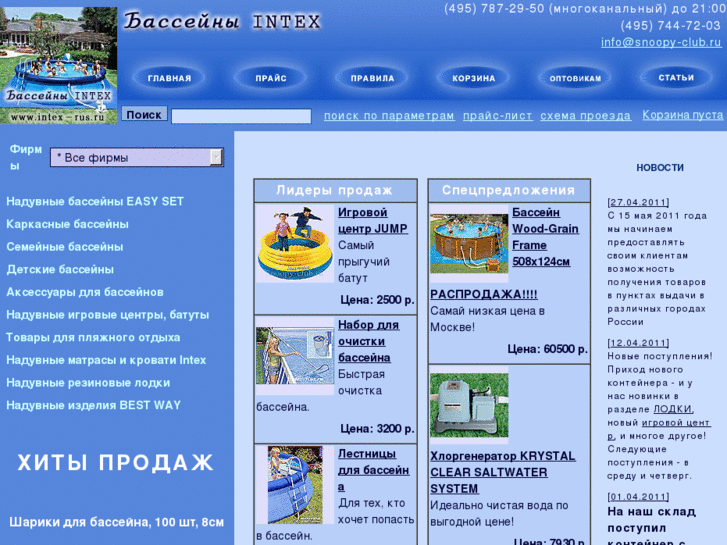Click the Корзина пуста link

(x=682, y=115)
